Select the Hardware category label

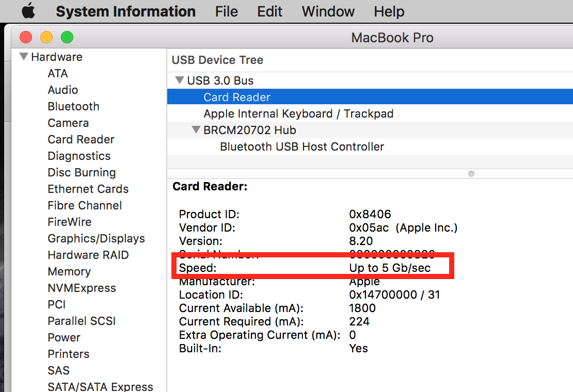click(57, 57)
